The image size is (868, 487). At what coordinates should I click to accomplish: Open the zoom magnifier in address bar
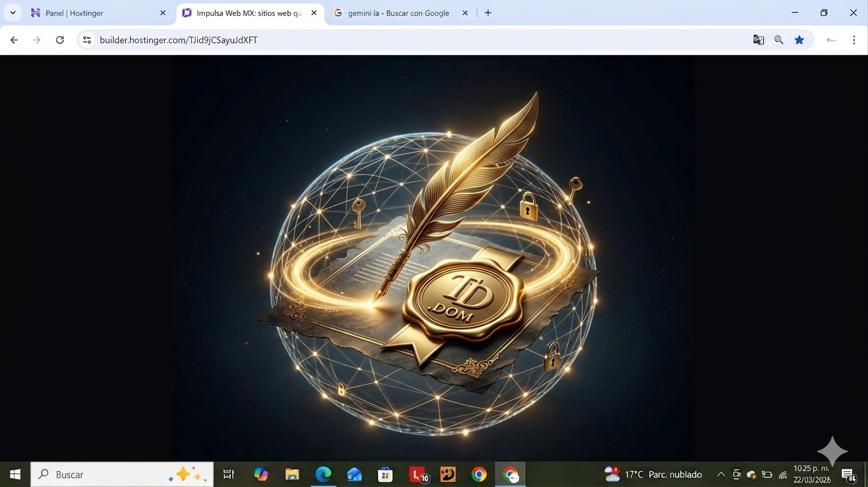[x=779, y=40]
